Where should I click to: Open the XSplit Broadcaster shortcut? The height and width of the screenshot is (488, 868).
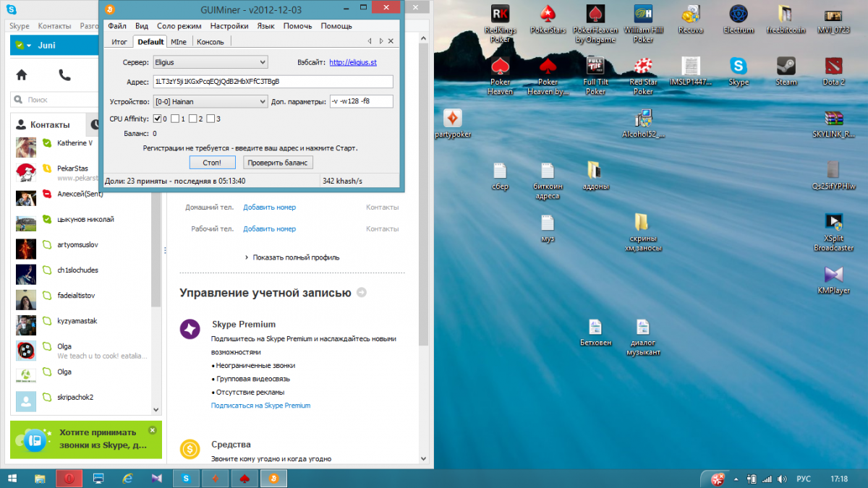[833, 231]
